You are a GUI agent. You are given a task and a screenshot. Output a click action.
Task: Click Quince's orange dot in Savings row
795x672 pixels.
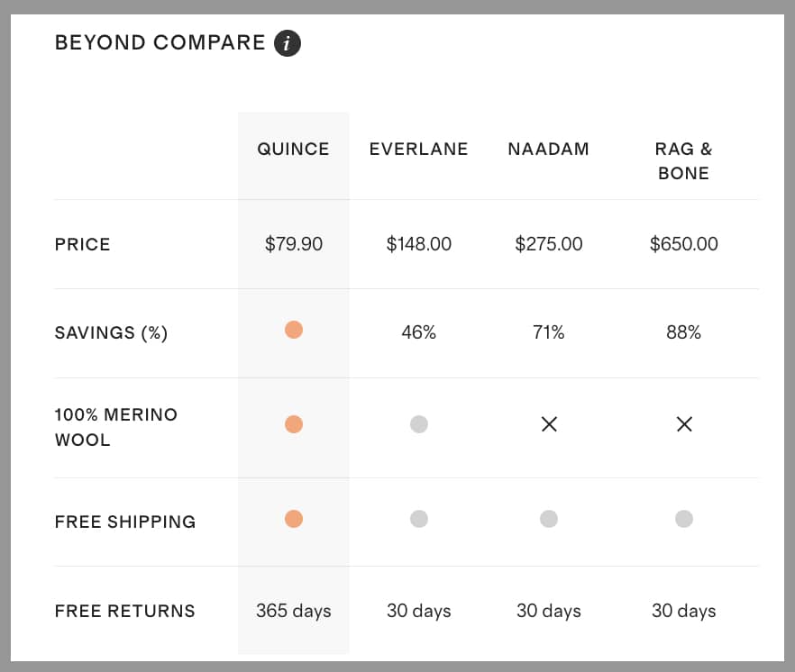pyautogui.click(x=294, y=330)
